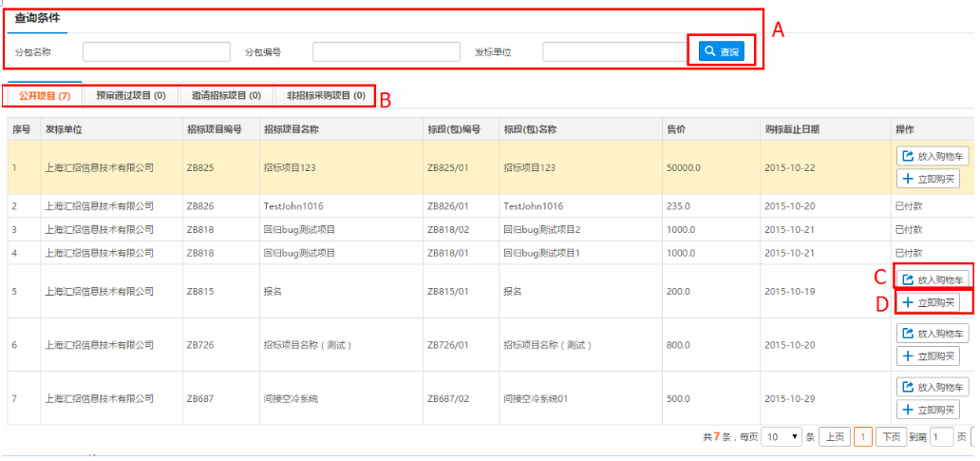Open the 非招标采购项目 (0) tab
The image size is (980, 461).
[325, 96]
